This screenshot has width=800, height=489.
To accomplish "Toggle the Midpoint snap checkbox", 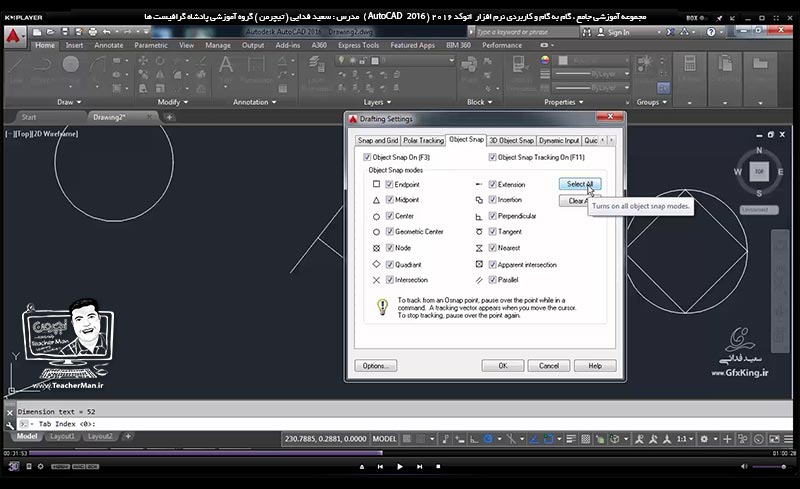I will tap(389, 200).
